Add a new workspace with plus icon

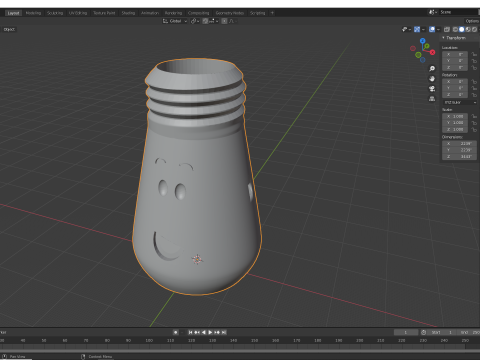tap(272, 13)
